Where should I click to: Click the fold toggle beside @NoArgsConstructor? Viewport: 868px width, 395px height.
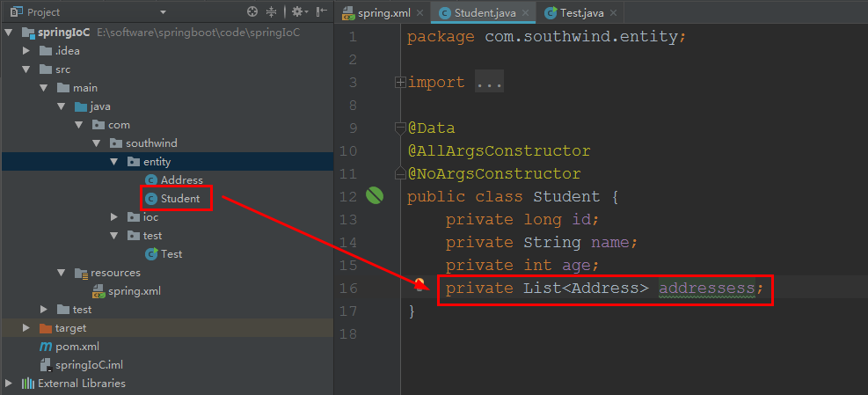pos(399,174)
